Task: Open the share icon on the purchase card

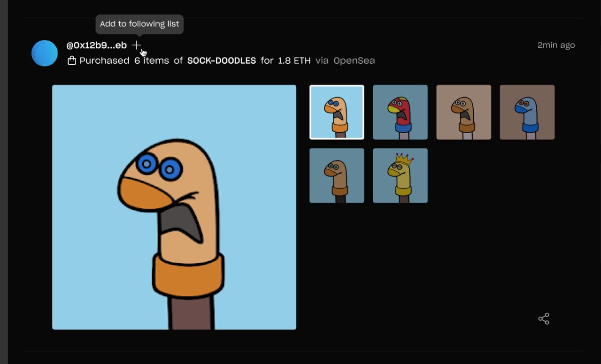Action: (x=544, y=319)
